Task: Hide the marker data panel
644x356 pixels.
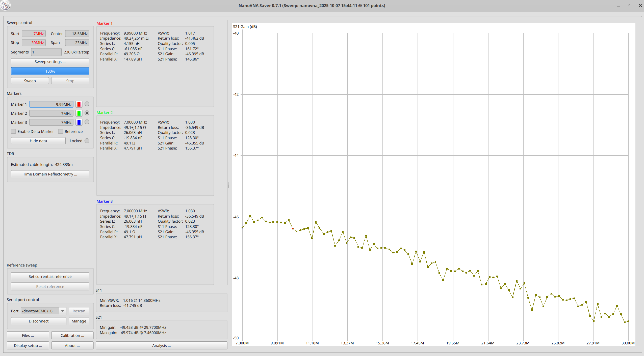Action: [38, 140]
